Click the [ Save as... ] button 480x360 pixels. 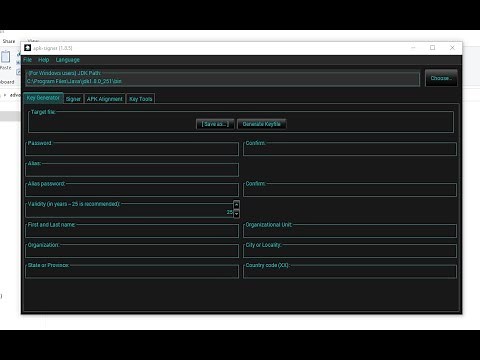[215, 124]
